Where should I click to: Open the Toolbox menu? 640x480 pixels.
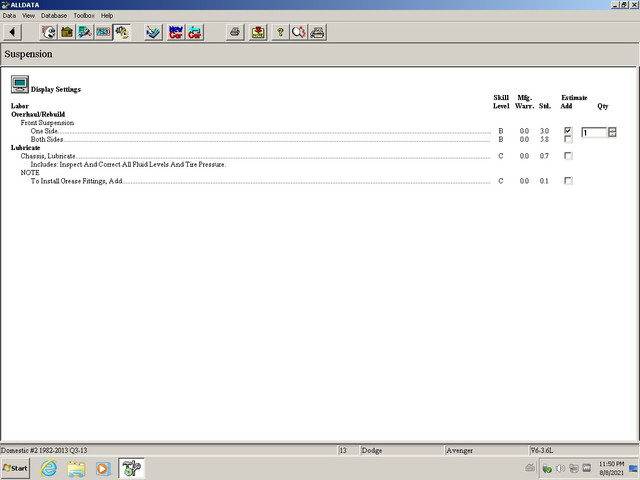click(84, 16)
